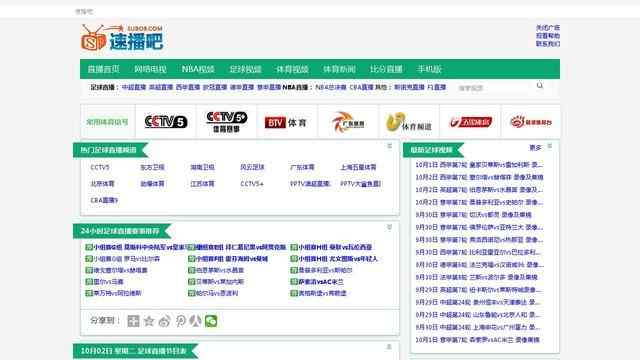This screenshot has height=360, width=640.
Task: Open the CBA直播9 channel link
Action: [104, 200]
